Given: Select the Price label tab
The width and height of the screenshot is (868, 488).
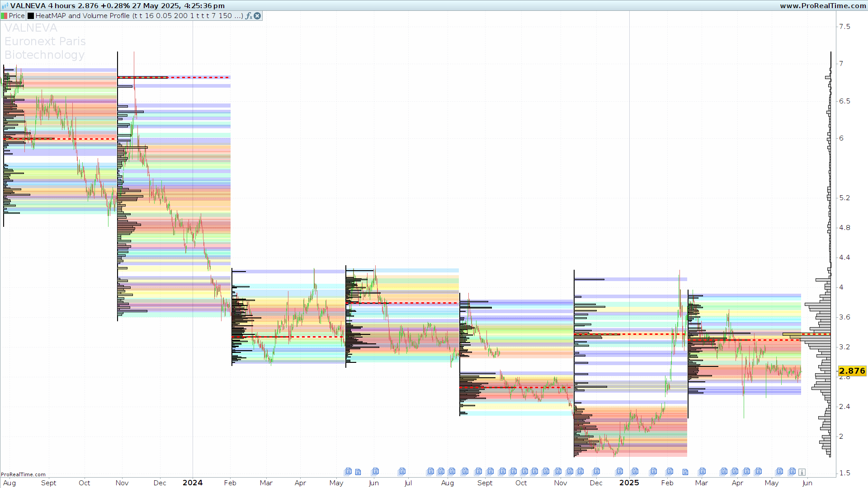Looking at the screenshot, I should pos(17,16).
